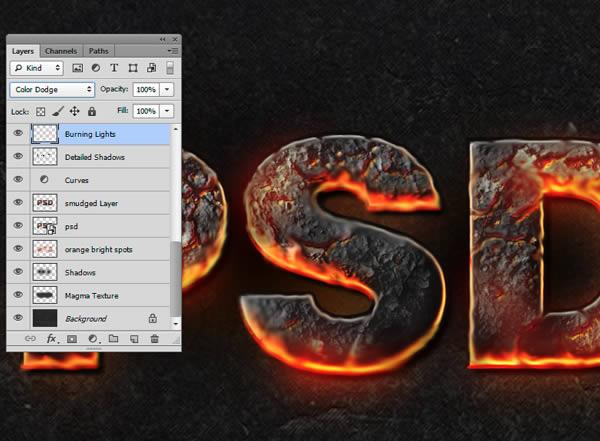Click the layer list scroll up arrow

point(176,129)
